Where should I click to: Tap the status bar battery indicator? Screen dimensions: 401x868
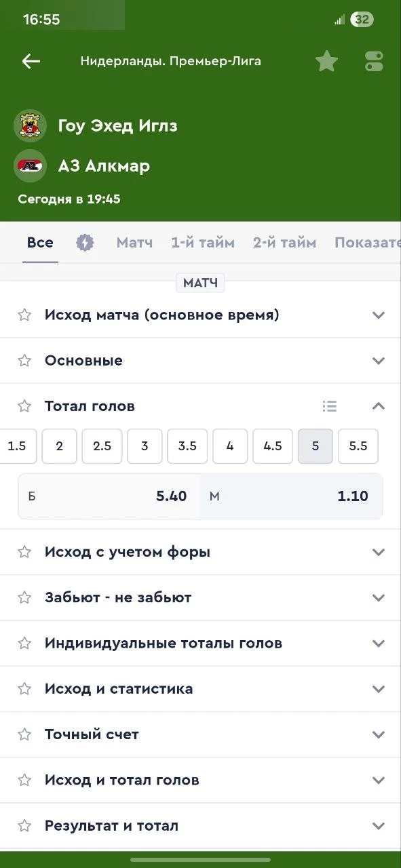362,19
